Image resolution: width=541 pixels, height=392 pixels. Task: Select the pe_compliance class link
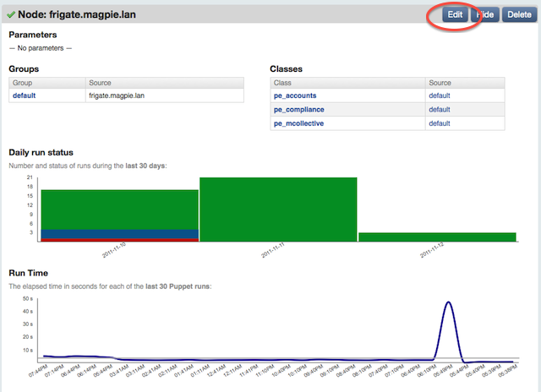[x=300, y=110]
